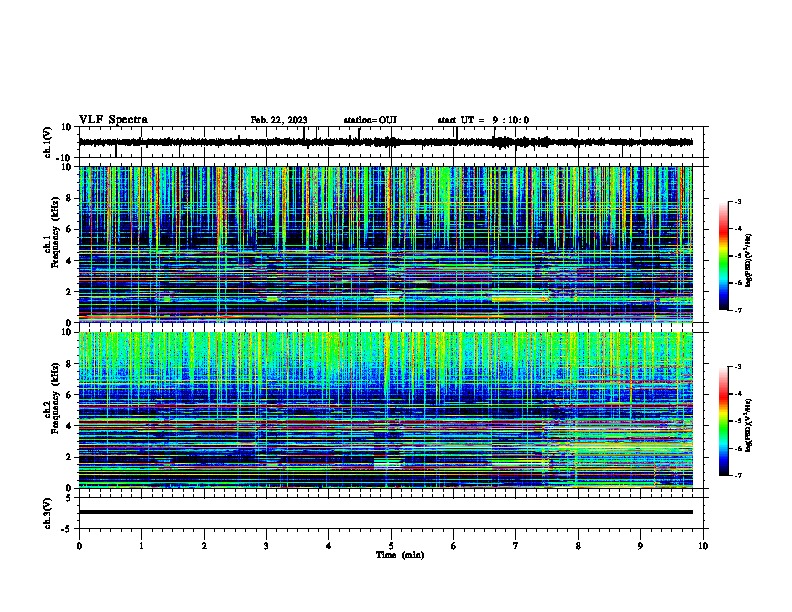Click time axis tick label "7"
The width and height of the screenshot is (792, 612).
pos(516,546)
